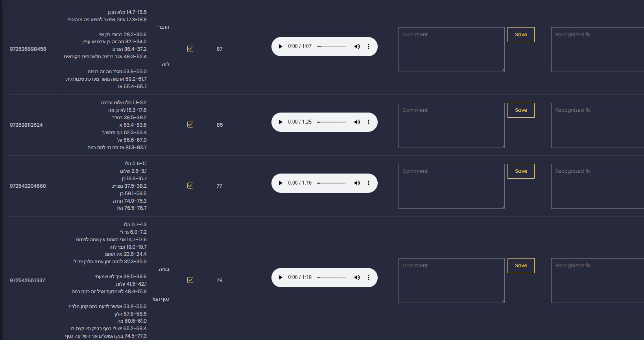
Task: Mute the 1:07 audio player
Action: [x=357, y=46]
